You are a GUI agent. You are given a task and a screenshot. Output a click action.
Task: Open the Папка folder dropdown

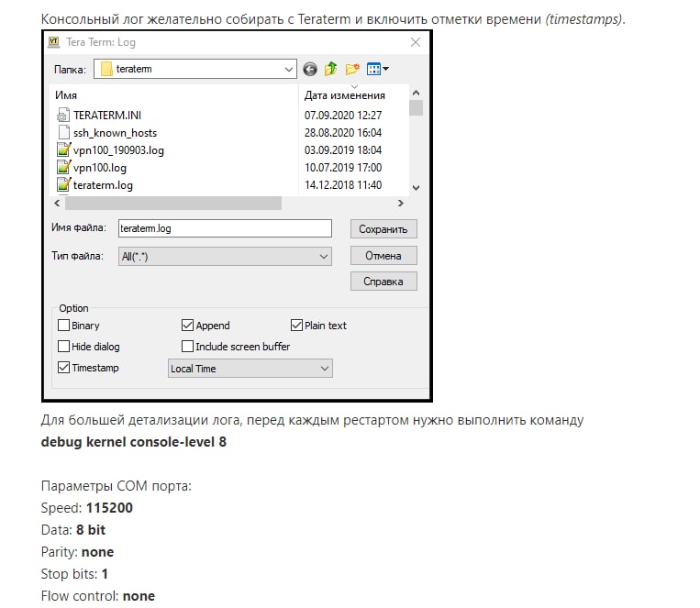coord(195,69)
